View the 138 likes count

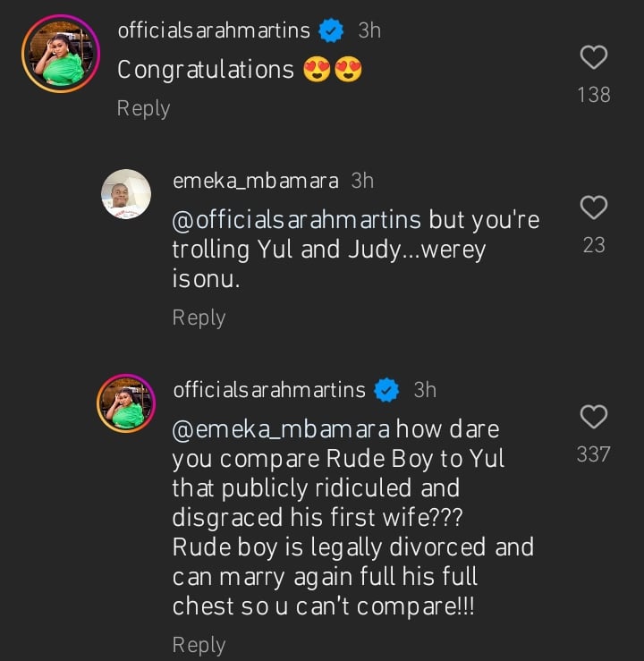594,95
